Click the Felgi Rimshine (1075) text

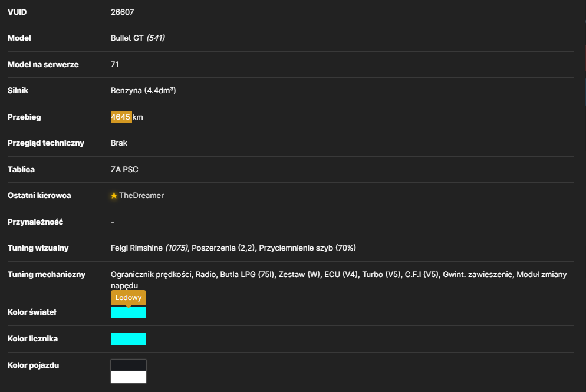pyautogui.click(x=150, y=248)
